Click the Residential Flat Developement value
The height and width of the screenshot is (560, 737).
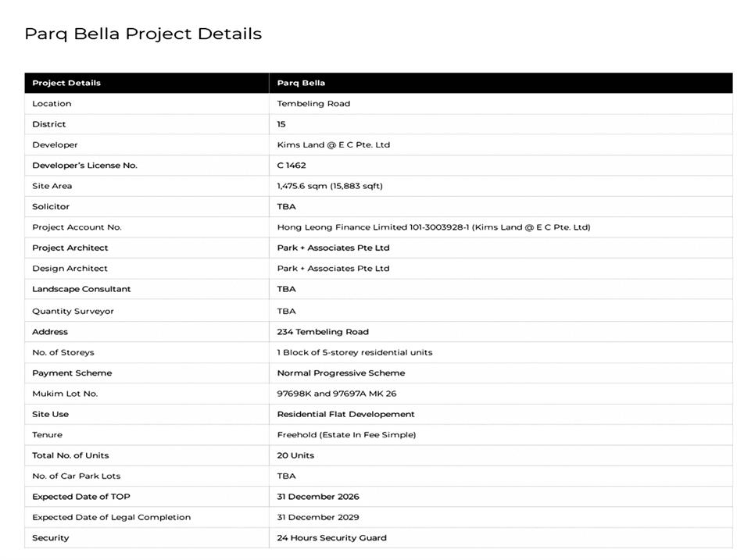(345, 414)
